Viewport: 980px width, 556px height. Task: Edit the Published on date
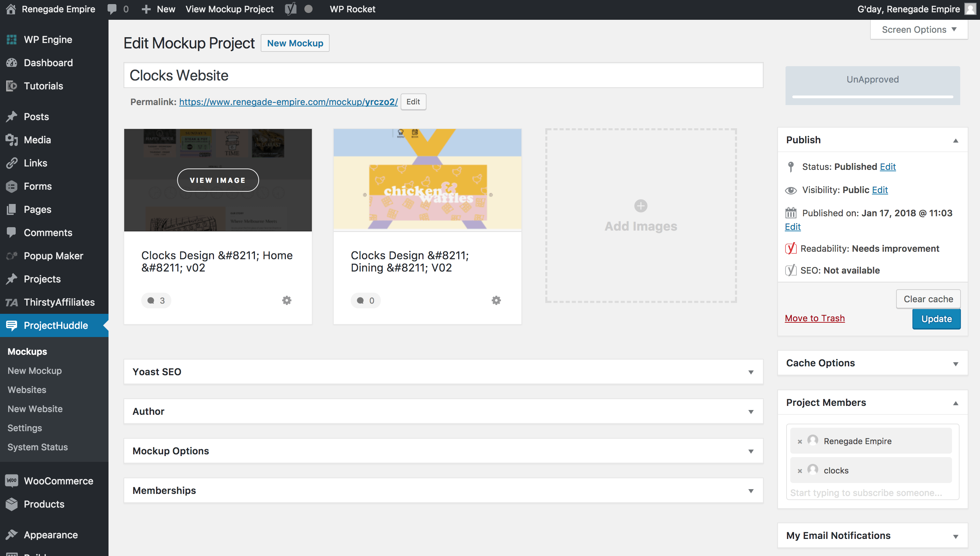point(792,227)
